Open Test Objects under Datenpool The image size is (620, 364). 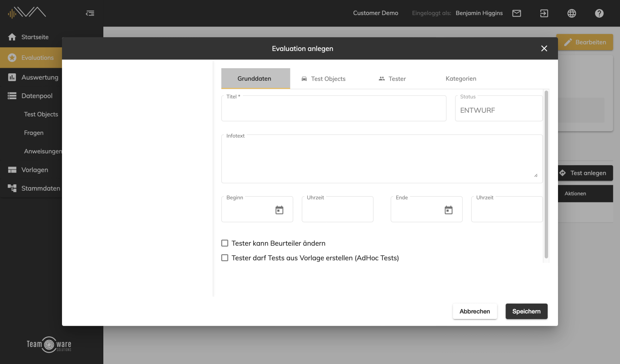pyautogui.click(x=41, y=114)
